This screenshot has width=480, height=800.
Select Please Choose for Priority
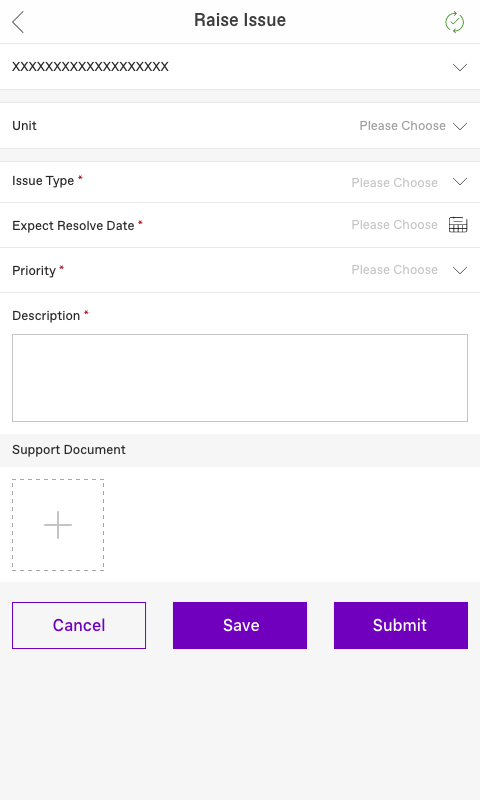394,269
